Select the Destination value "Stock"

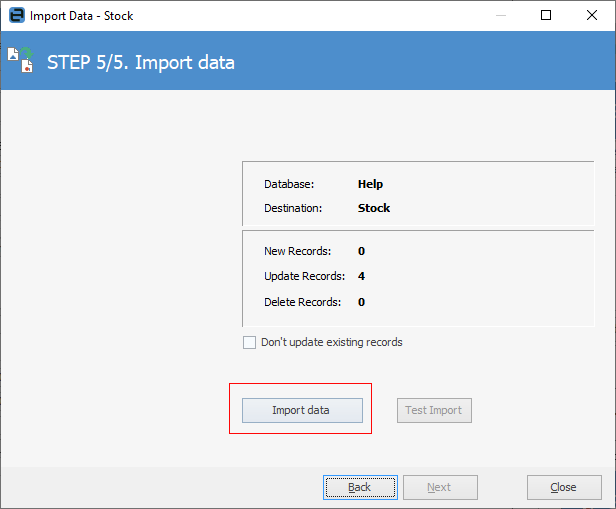click(x=374, y=208)
